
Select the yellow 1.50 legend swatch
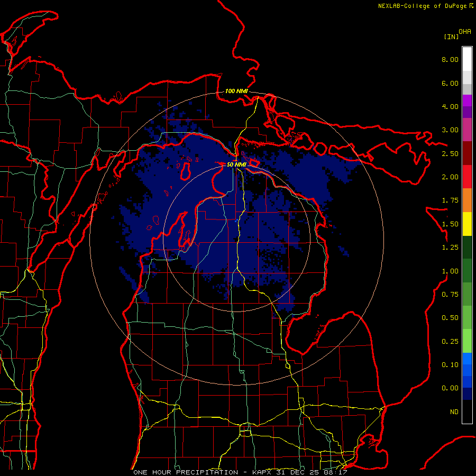point(467,224)
